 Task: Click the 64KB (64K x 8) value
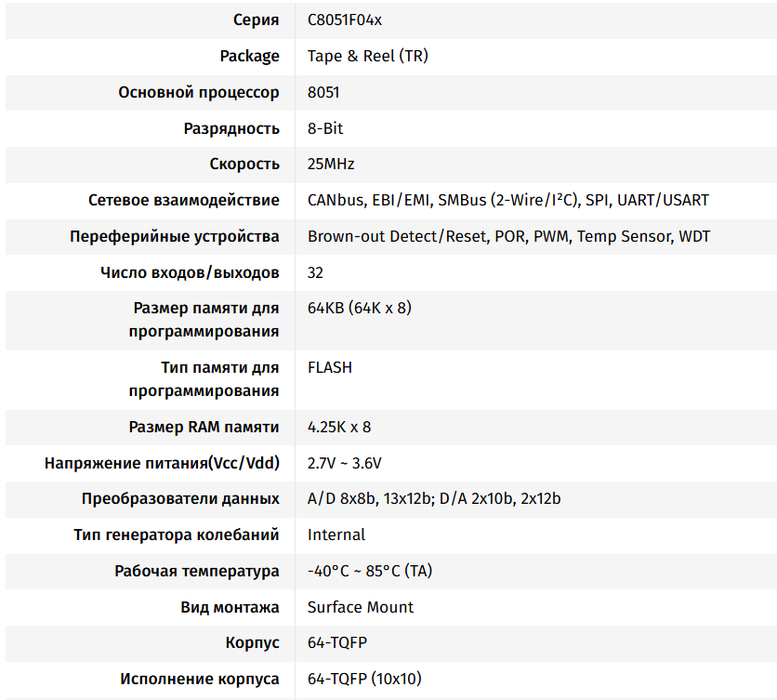(359, 308)
